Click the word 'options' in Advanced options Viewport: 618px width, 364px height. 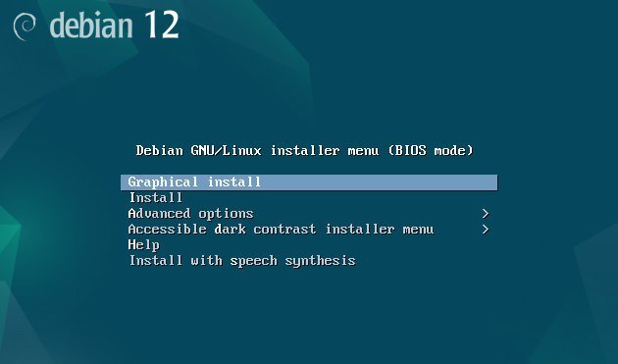point(226,214)
